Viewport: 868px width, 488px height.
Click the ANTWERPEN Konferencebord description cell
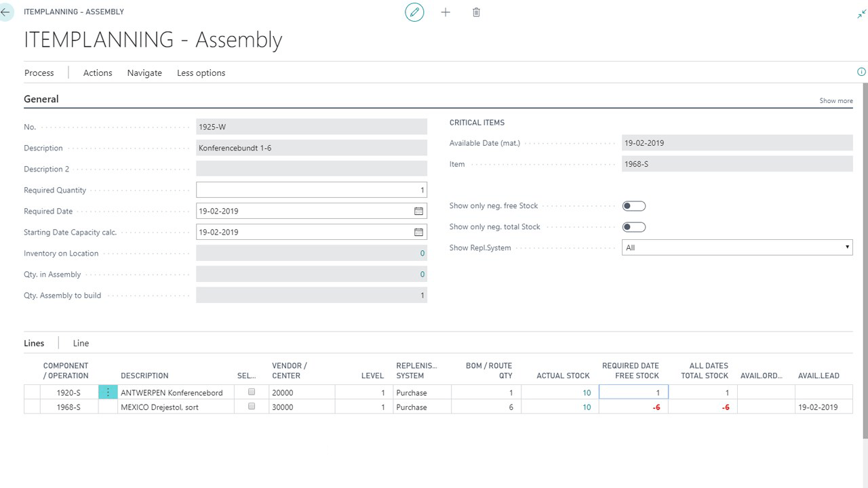[x=176, y=392]
